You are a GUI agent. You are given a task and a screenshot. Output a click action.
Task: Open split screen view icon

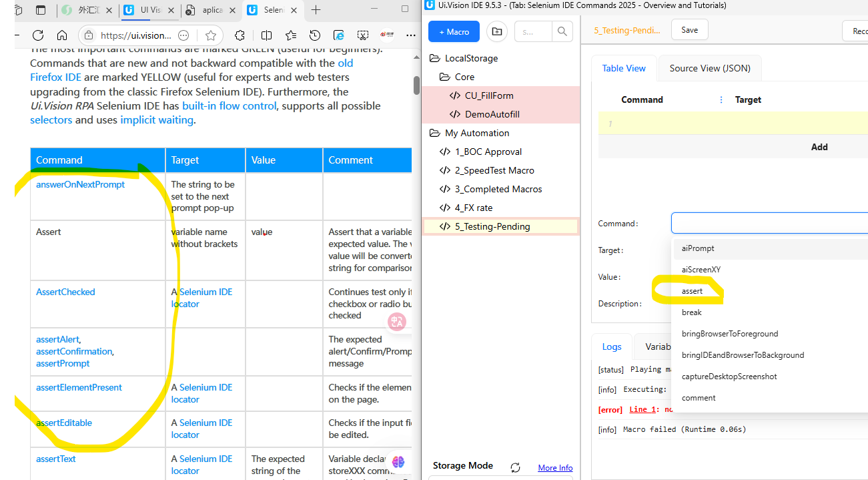[266, 35]
